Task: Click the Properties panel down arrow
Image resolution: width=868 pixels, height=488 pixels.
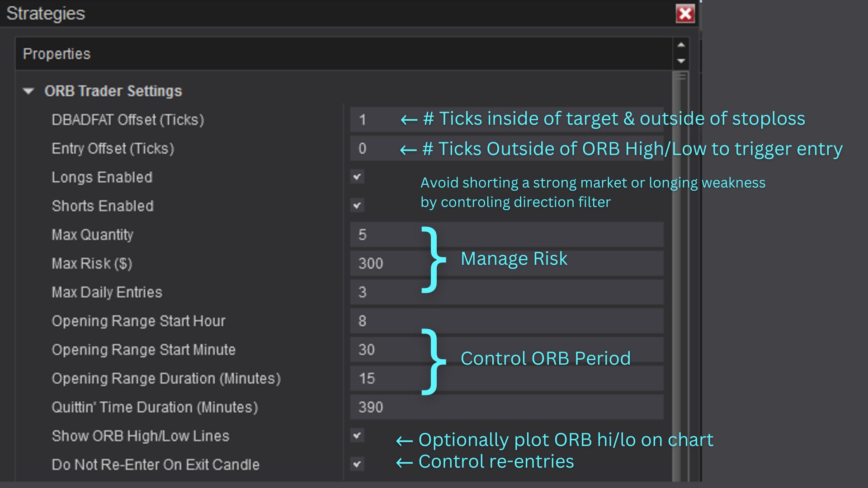Action: tap(681, 61)
